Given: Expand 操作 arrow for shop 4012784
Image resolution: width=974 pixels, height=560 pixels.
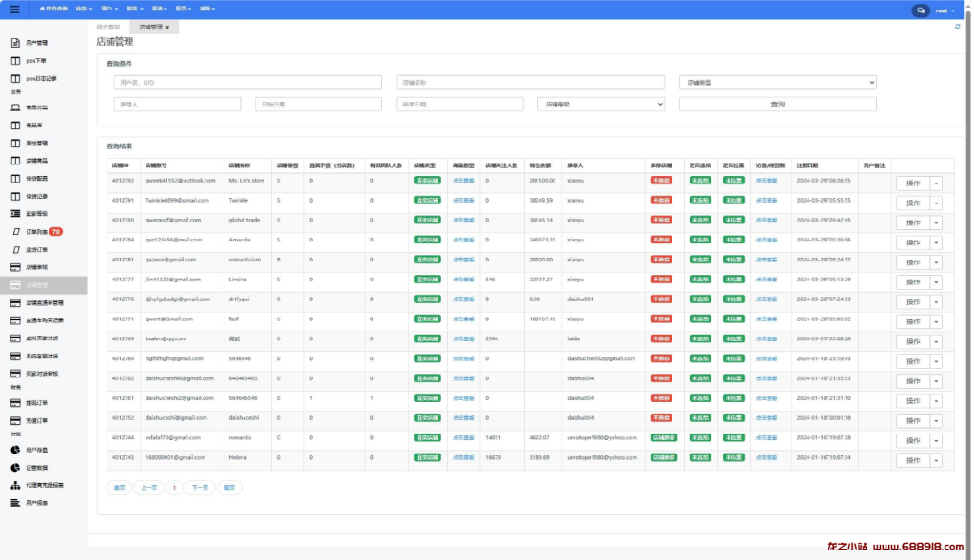Looking at the screenshot, I should [x=936, y=242].
